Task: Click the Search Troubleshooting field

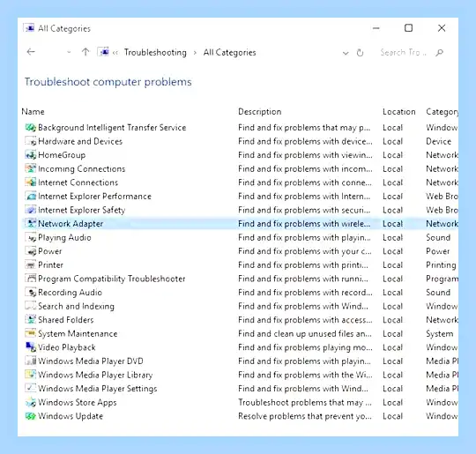Action: (x=403, y=53)
